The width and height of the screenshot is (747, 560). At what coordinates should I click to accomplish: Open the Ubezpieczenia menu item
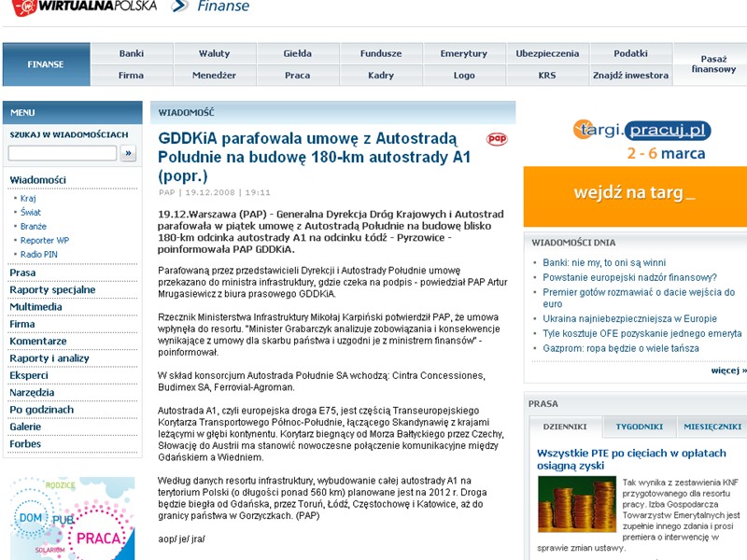click(547, 53)
